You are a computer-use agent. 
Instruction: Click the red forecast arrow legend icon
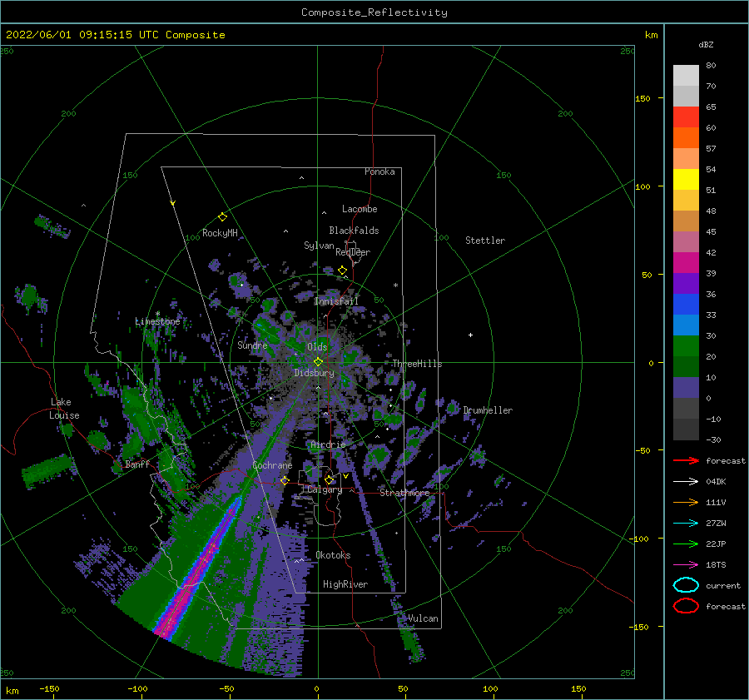(x=686, y=460)
